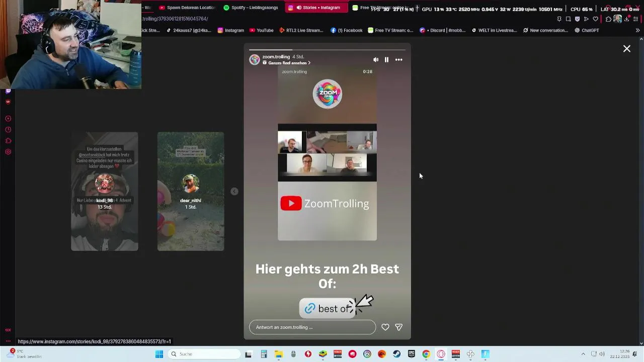Go to previous story arrow

point(234,192)
